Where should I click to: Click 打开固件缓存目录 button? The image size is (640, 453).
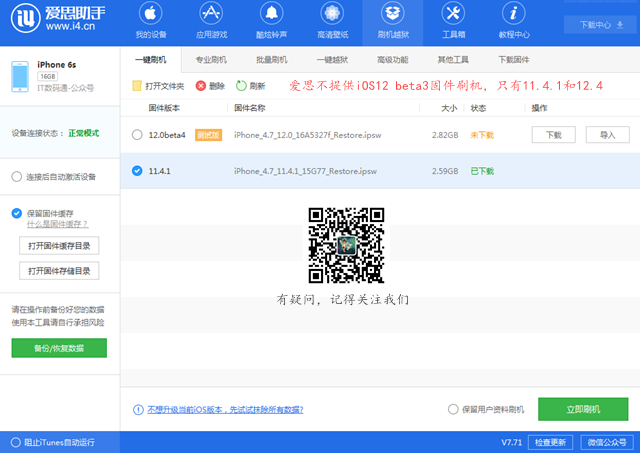pos(59,246)
